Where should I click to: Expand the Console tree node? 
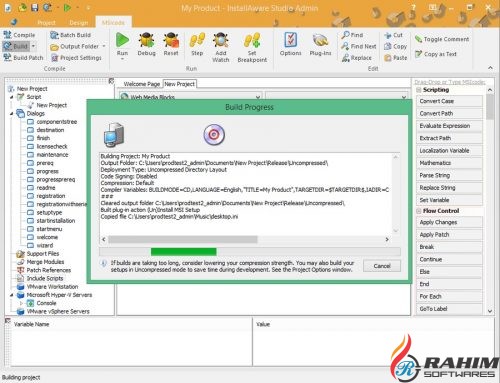point(21,303)
